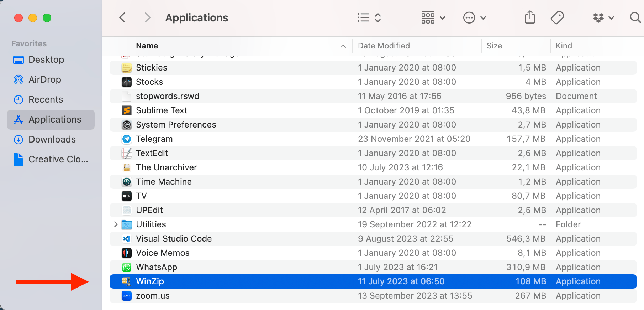Select Applications in the sidebar
Viewport: 644px width, 310px height.
(x=51, y=119)
